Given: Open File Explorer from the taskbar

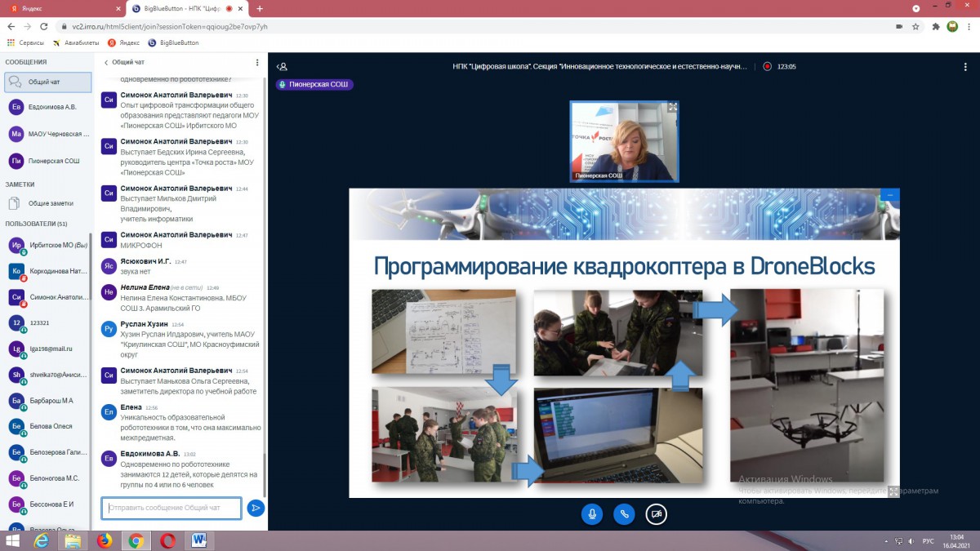Looking at the screenshot, I should tap(73, 540).
